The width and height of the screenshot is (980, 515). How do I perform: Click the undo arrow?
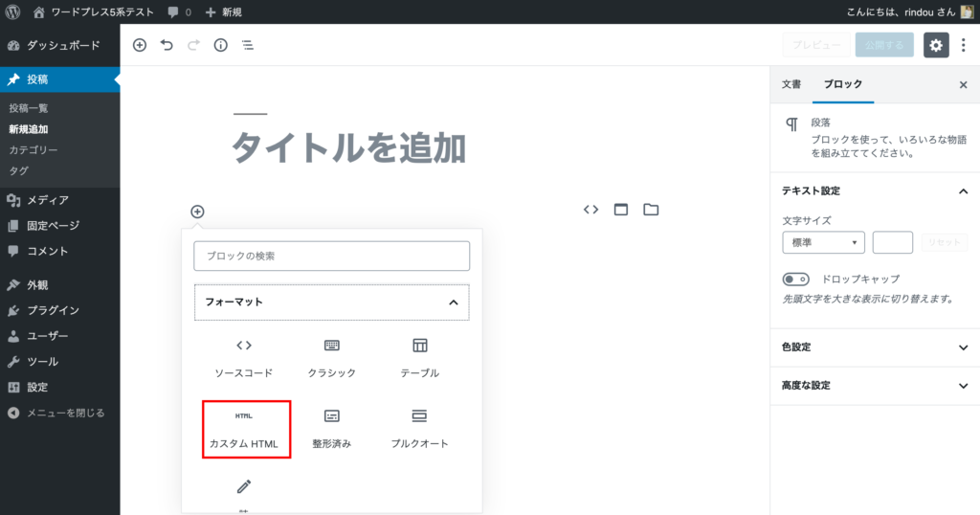pos(167,45)
